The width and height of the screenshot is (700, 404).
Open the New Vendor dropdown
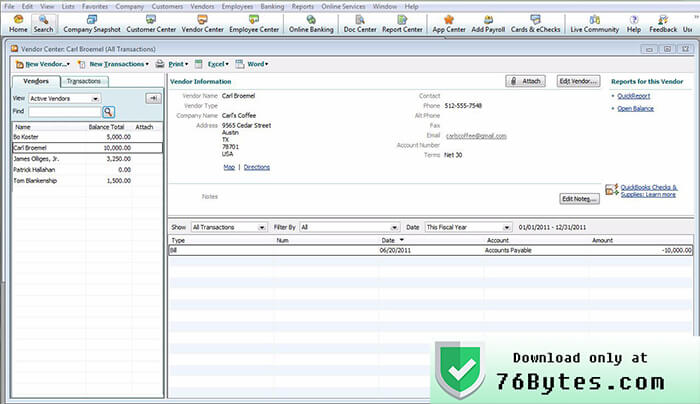pyautogui.click(x=43, y=64)
